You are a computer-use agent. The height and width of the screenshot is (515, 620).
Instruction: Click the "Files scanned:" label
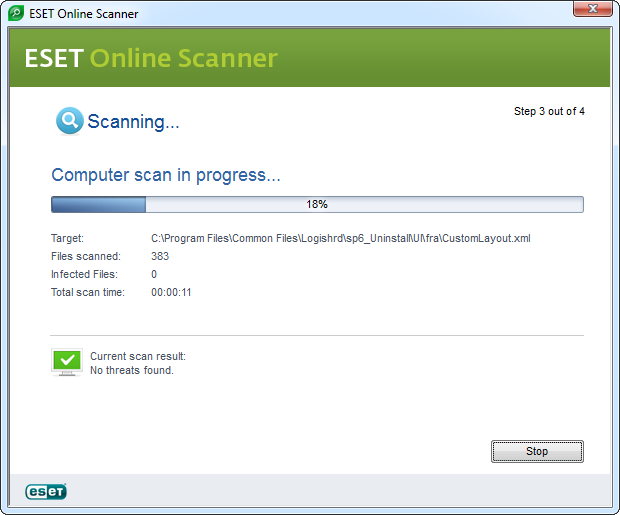pyautogui.click(x=86, y=256)
